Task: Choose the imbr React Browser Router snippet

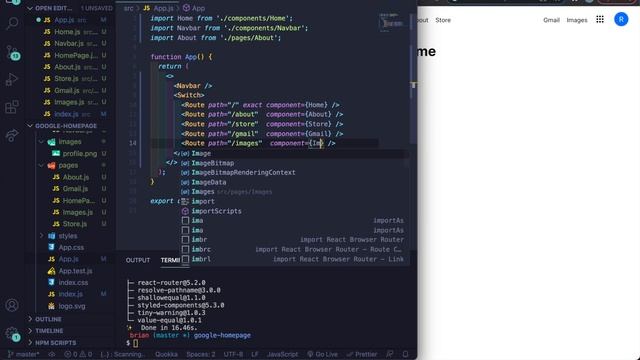Action: [294, 240]
